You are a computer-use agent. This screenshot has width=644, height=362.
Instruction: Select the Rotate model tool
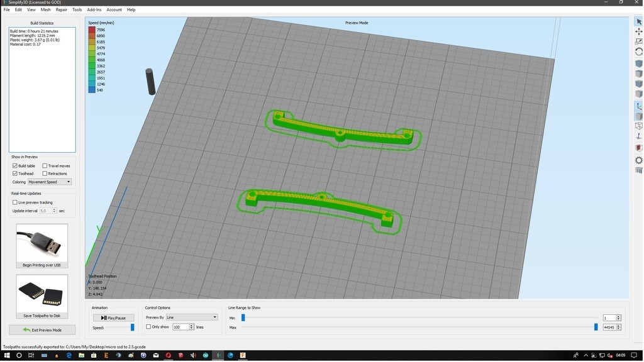coord(639,52)
